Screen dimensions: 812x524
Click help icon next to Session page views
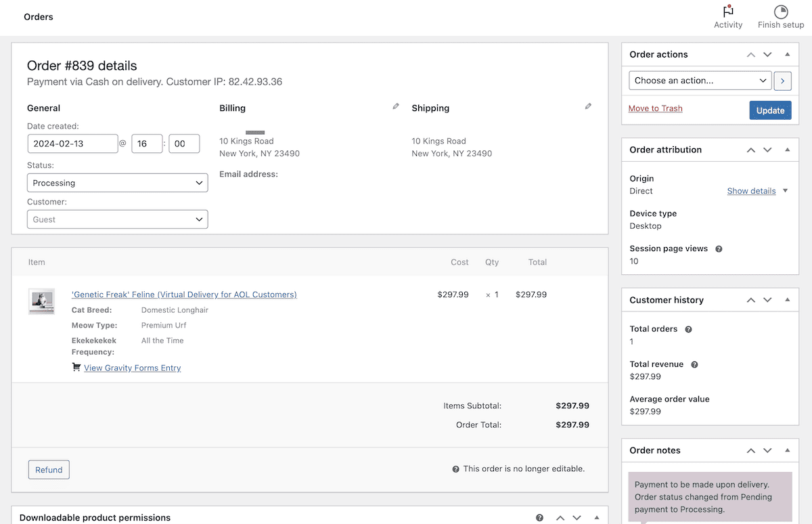pyautogui.click(x=719, y=249)
